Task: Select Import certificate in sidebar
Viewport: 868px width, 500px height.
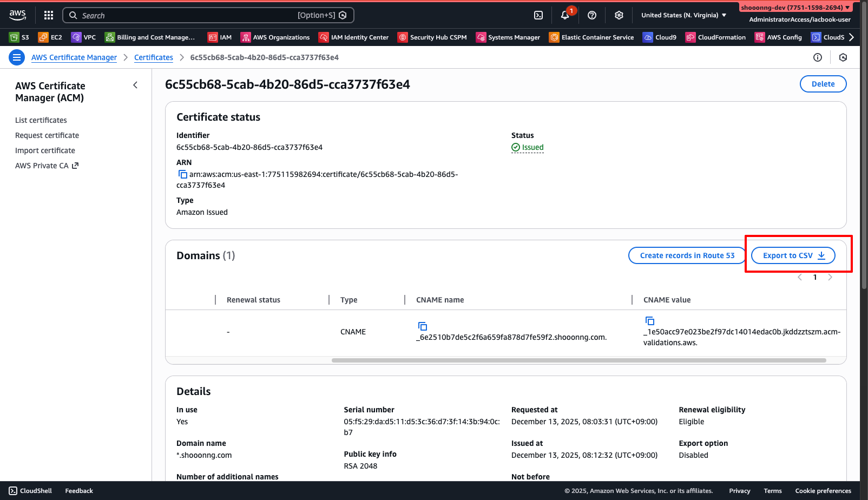Action: [45, 150]
